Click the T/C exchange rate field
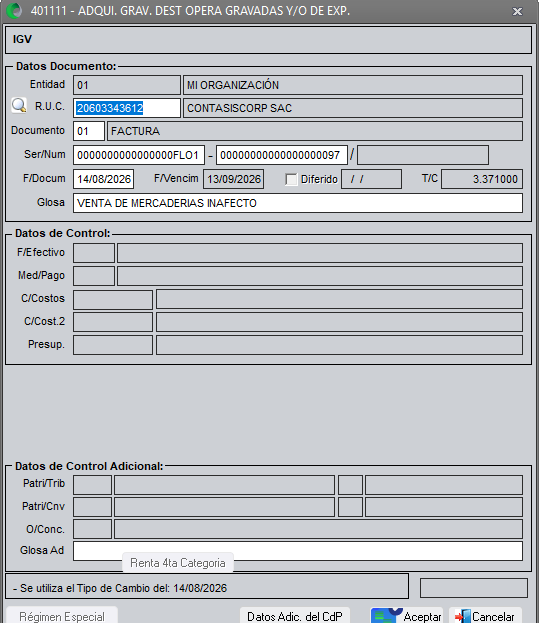 click(482, 179)
